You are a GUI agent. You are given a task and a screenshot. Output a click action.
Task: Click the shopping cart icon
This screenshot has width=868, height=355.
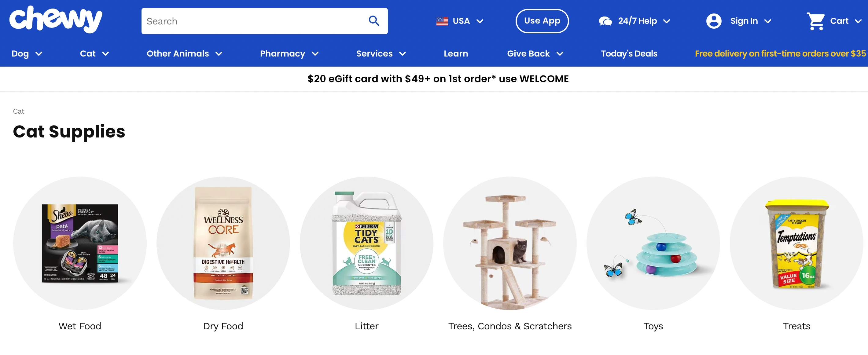point(815,21)
